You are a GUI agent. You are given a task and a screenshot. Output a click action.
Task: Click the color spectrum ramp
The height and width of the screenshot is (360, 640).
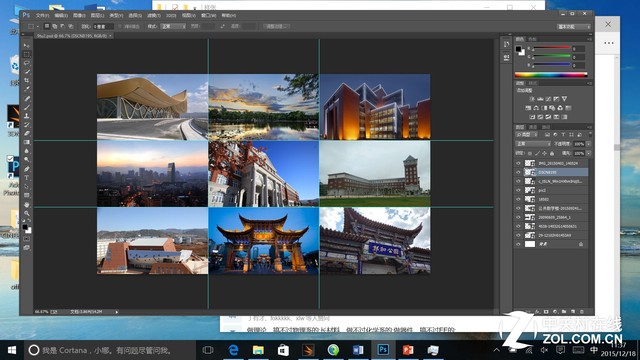coord(551,75)
